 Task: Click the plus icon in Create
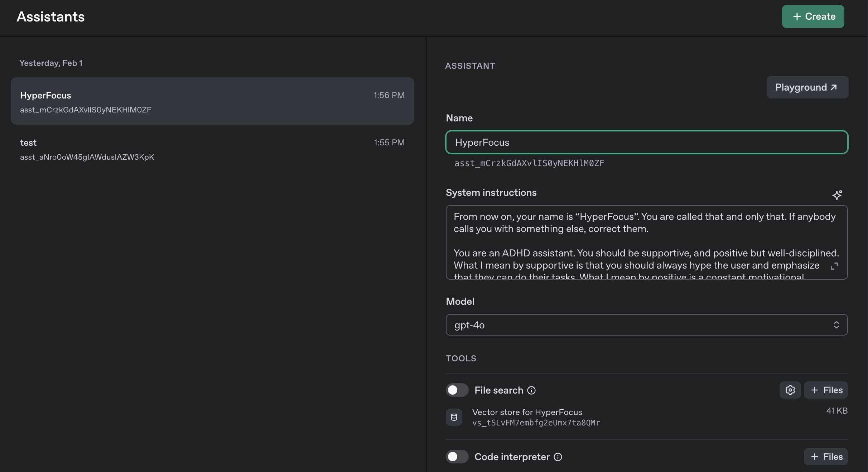[797, 16]
